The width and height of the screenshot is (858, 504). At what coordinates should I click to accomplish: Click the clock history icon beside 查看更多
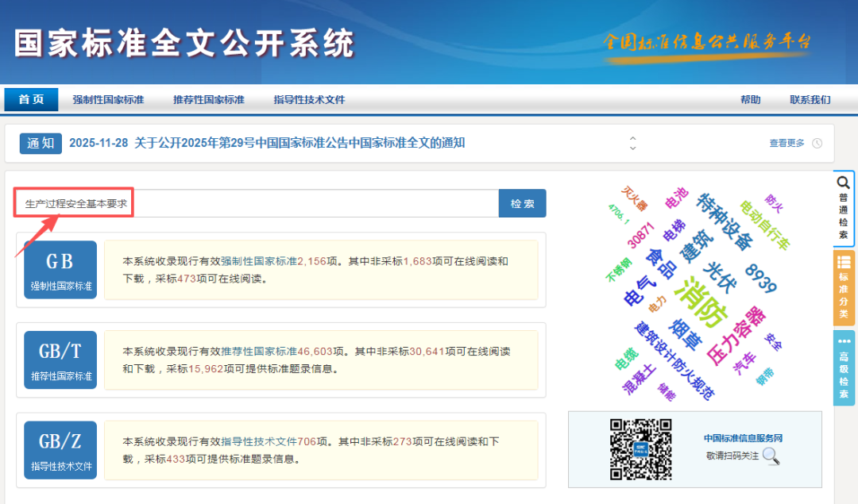[x=818, y=144]
